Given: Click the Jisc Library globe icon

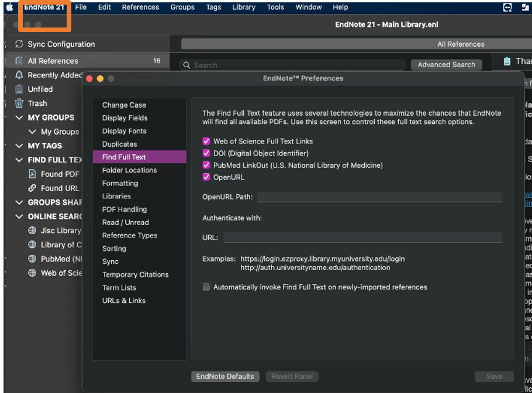Looking at the screenshot, I should coord(33,230).
